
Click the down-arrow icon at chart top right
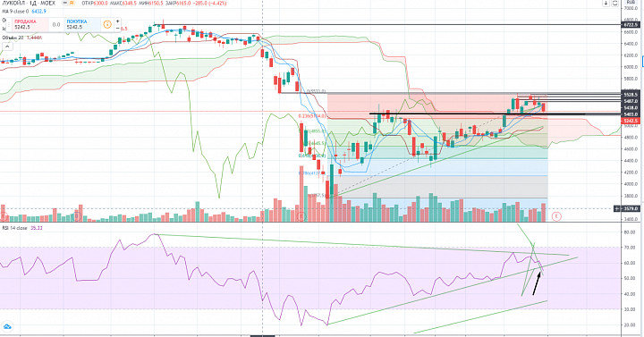tap(606, 3)
